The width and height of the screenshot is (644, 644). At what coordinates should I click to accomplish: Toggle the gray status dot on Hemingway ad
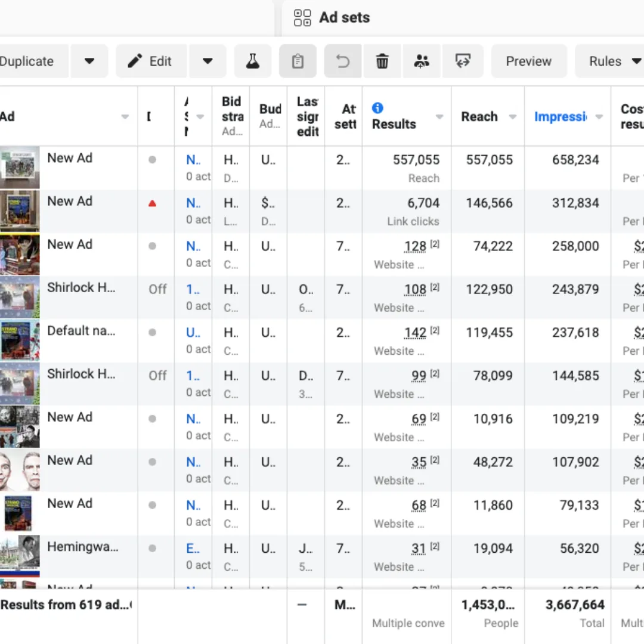153,548
